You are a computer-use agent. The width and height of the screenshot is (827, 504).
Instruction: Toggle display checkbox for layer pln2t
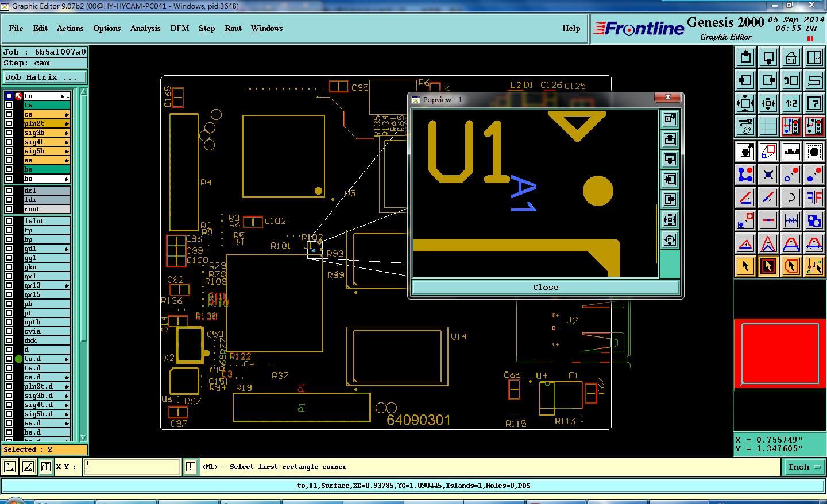[x=9, y=123]
